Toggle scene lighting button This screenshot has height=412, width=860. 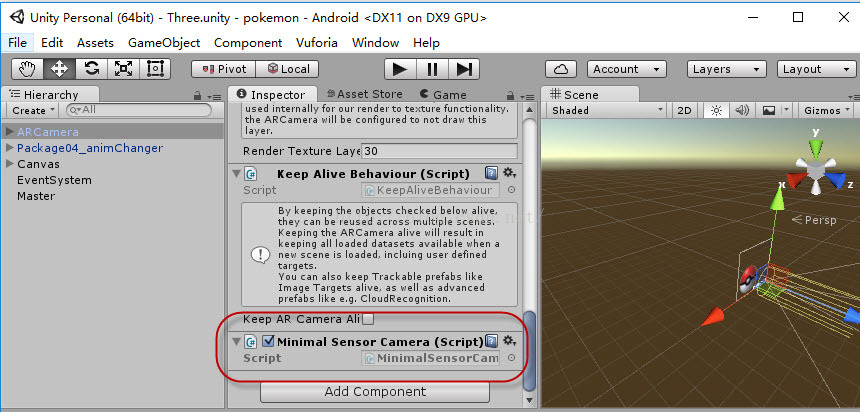pyautogui.click(x=716, y=110)
